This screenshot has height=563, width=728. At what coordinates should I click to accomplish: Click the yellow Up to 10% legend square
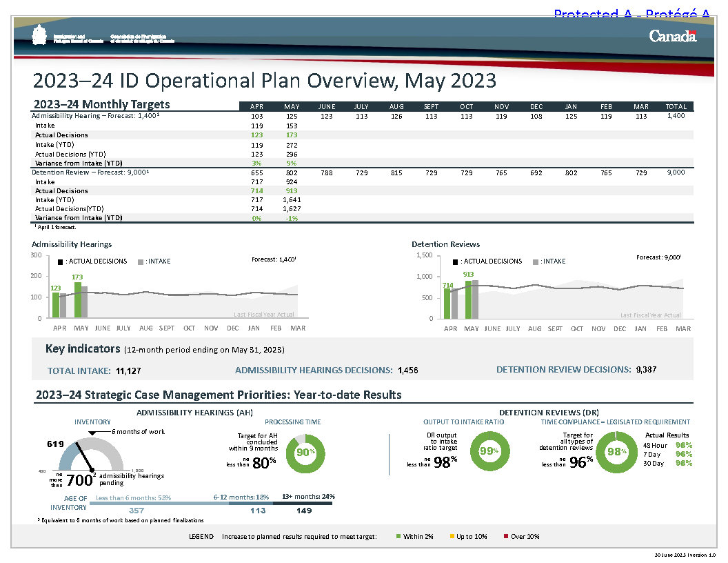click(452, 537)
